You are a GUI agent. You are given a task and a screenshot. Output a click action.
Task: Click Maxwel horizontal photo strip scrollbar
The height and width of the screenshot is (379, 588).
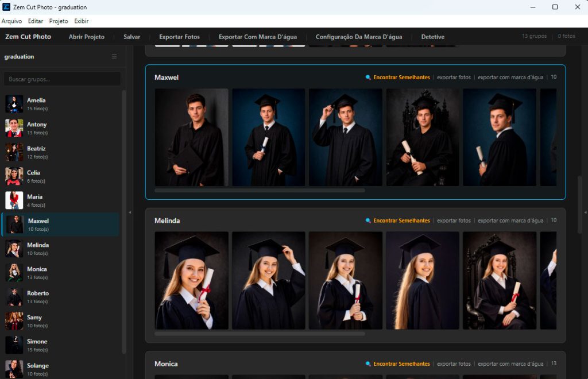pyautogui.click(x=260, y=191)
